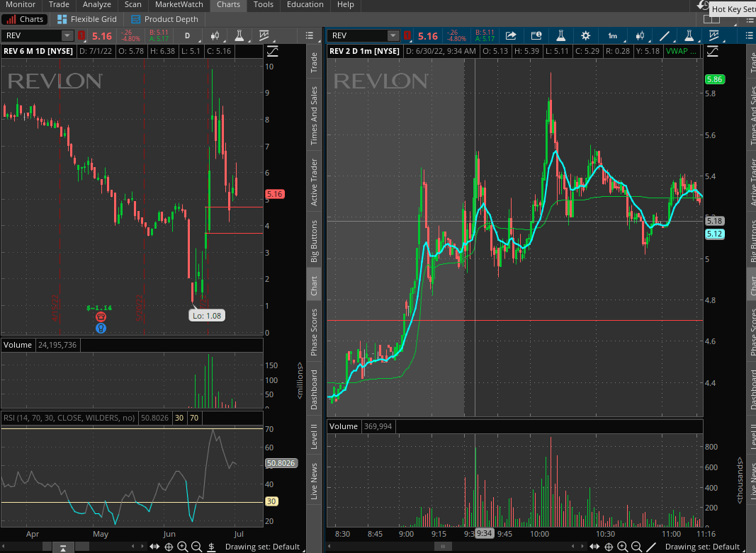Click zoom in magnifier under left chart
The image size is (756, 553).
183,547
